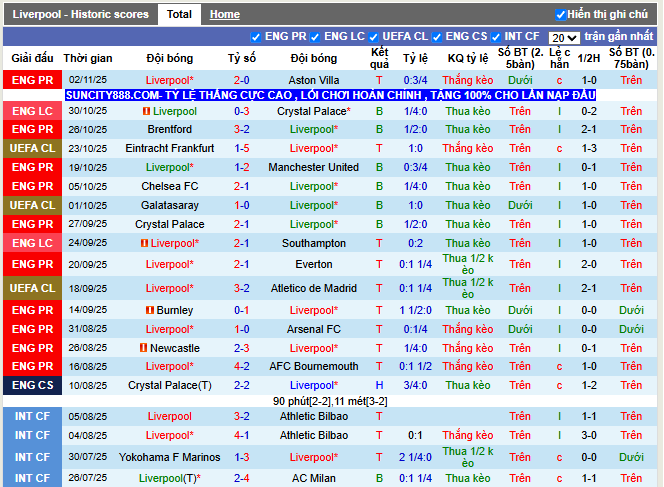Click Thắng kèo result on Arsenal FC row
The width and height of the screenshot is (664, 487).
coord(468,329)
